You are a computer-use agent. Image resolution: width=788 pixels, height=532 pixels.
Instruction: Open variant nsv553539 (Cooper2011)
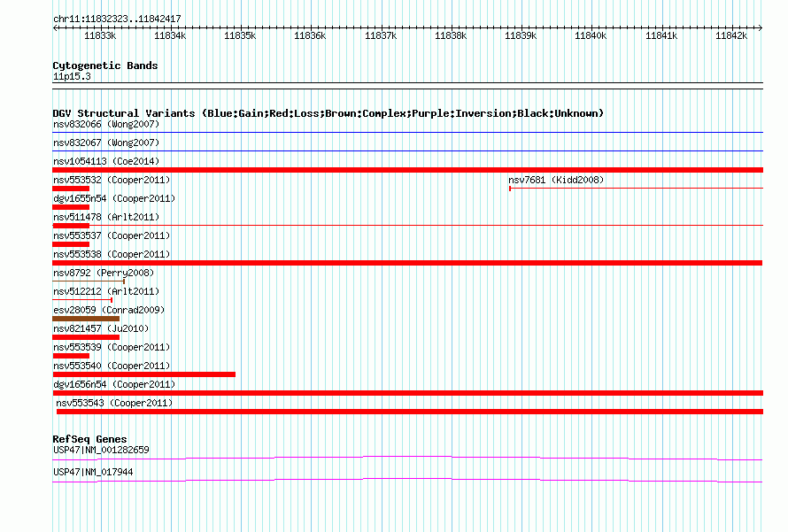112,347
